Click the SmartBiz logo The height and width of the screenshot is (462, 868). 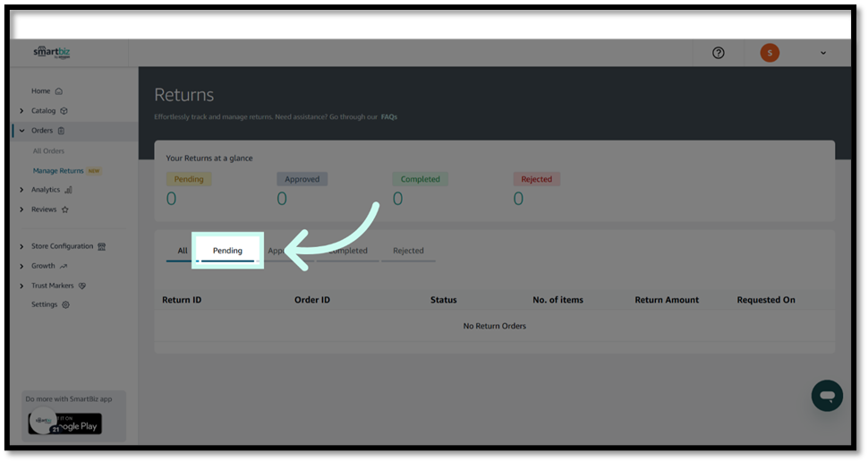[x=52, y=52]
